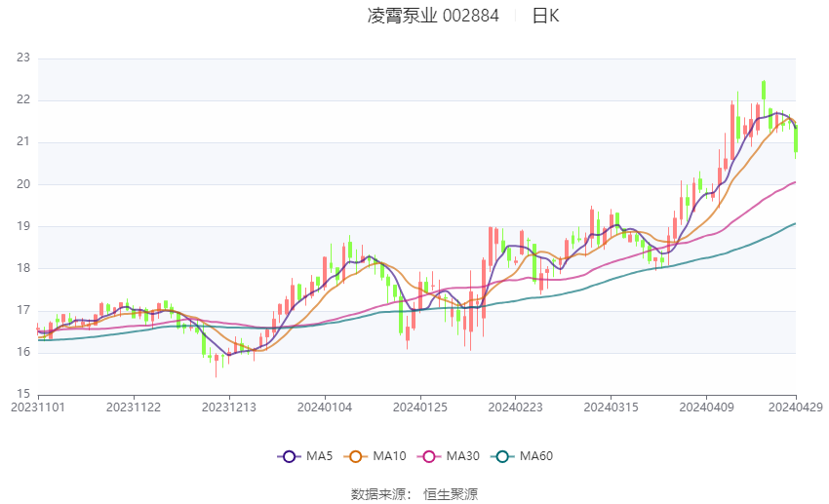This screenshot has height=504, width=829.
Task: Hide the MA10 line via its label
Action: click(389, 456)
